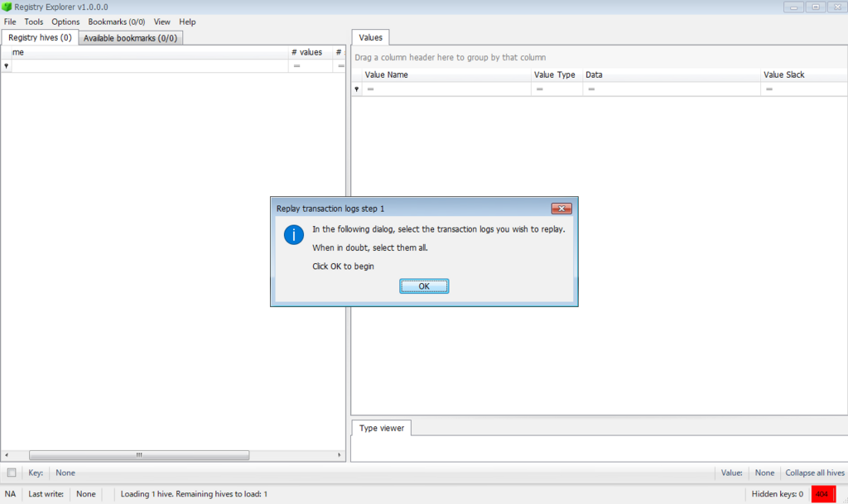Click the filter row icon in the hives pane
Viewport: 848px width, 504px height.
(x=6, y=66)
